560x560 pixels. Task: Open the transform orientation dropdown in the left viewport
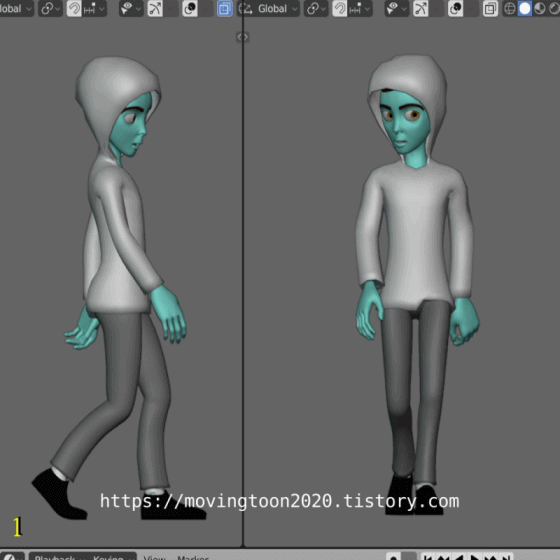[16, 9]
